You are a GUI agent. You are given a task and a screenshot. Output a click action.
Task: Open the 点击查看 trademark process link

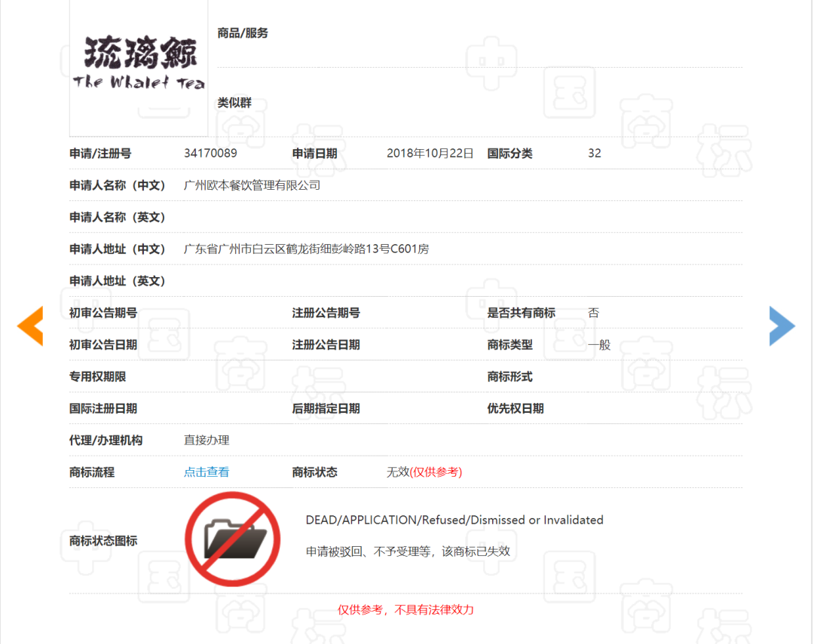207,472
